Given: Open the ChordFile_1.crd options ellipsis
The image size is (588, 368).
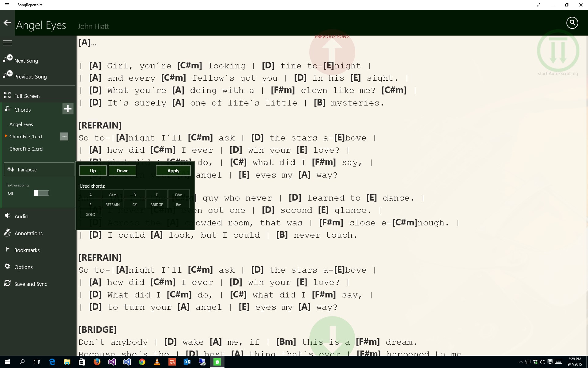Looking at the screenshot, I should [64, 136].
